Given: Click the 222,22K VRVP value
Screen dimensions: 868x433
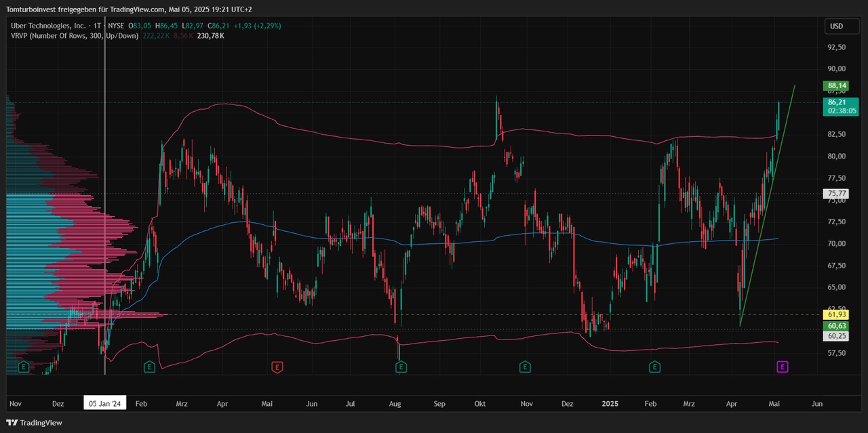Looking at the screenshot, I should pos(156,35).
